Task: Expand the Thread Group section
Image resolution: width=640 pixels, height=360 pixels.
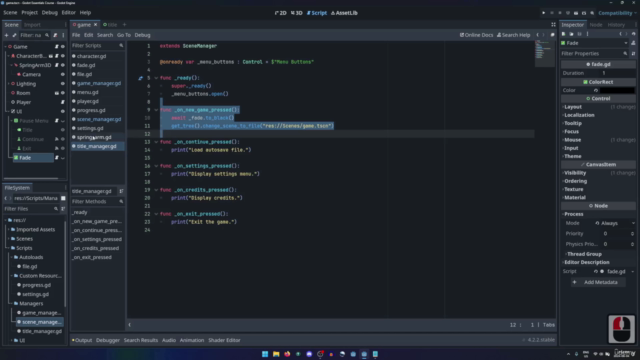Action: tap(584, 254)
